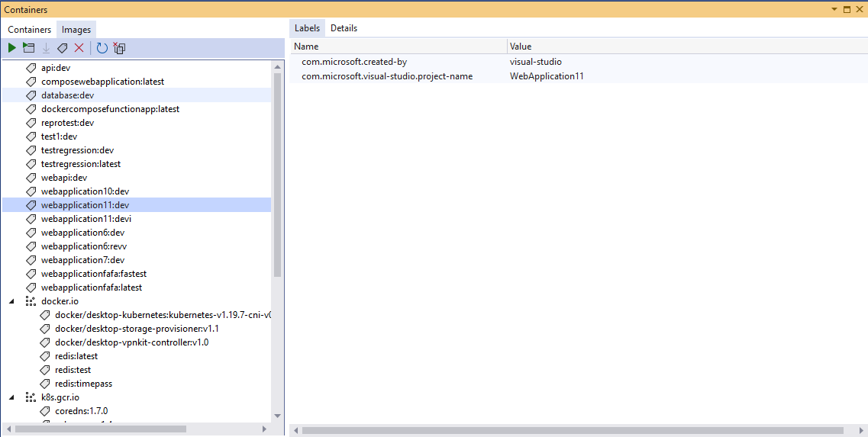The image size is (868, 437).
Task: Click the Labels pane horizontal scrollbar thumb
Action: (x=573, y=430)
